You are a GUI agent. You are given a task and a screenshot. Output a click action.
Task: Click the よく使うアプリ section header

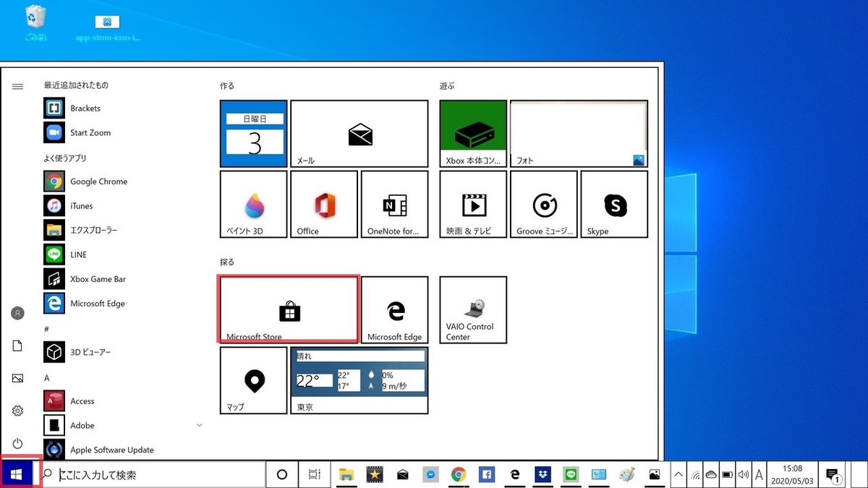[x=65, y=158]
